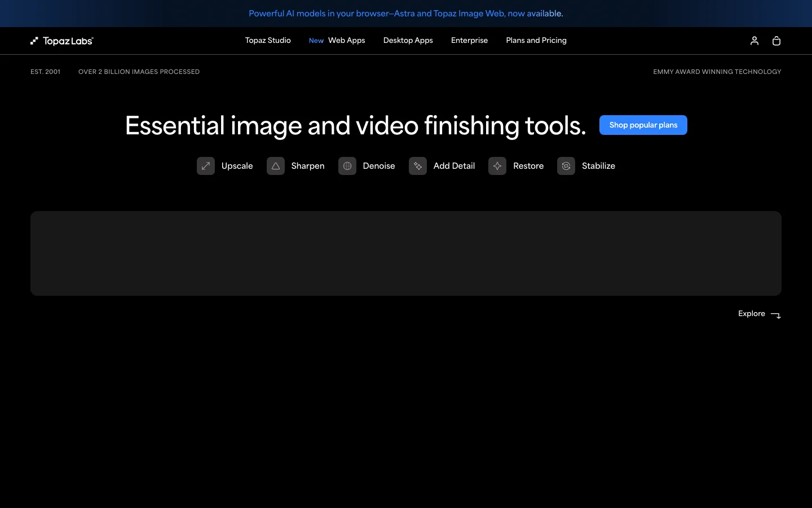Open the Topaz Studio menu
The width and height of the screenshot is (812, 508).
(x=268, y=41)
